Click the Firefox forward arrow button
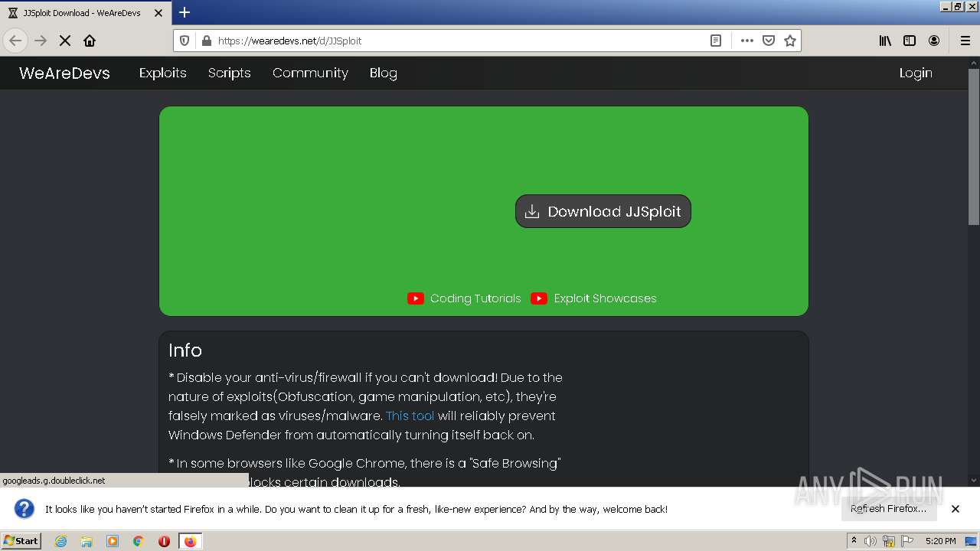This screenshot has width=980, height=551. (x=41, y=41)
